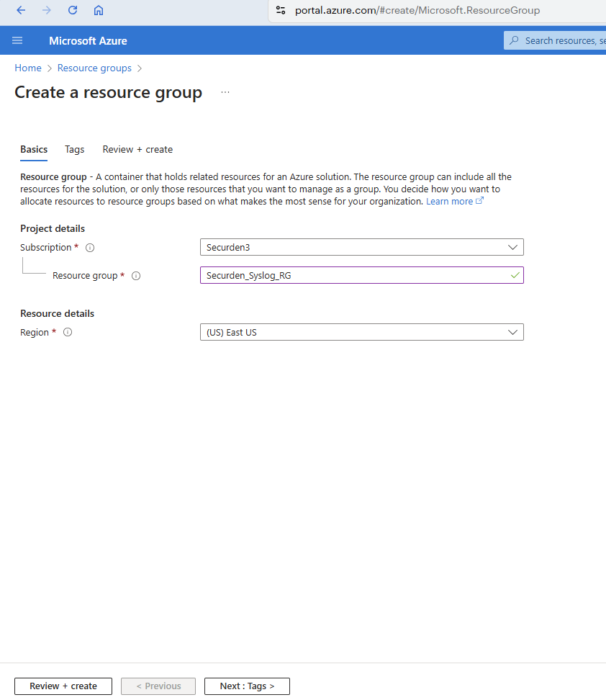
Task: Click the Region field label
Action: click(35, 332)
